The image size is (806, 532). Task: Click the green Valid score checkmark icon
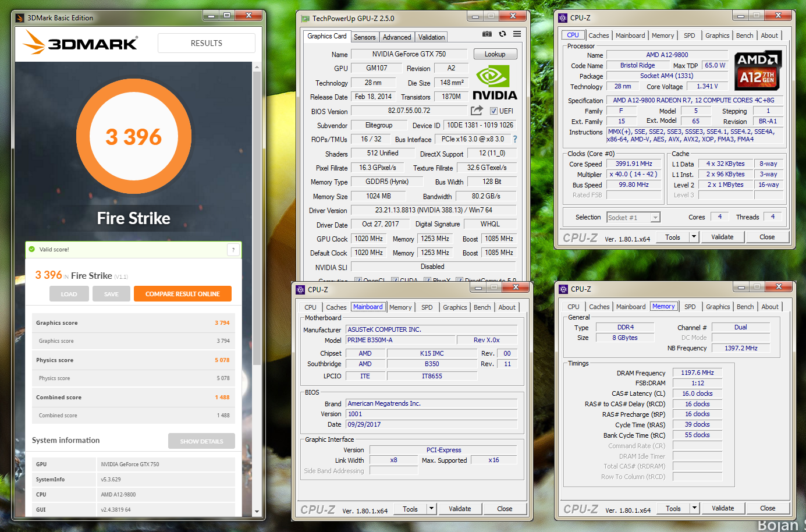point(32,249)
